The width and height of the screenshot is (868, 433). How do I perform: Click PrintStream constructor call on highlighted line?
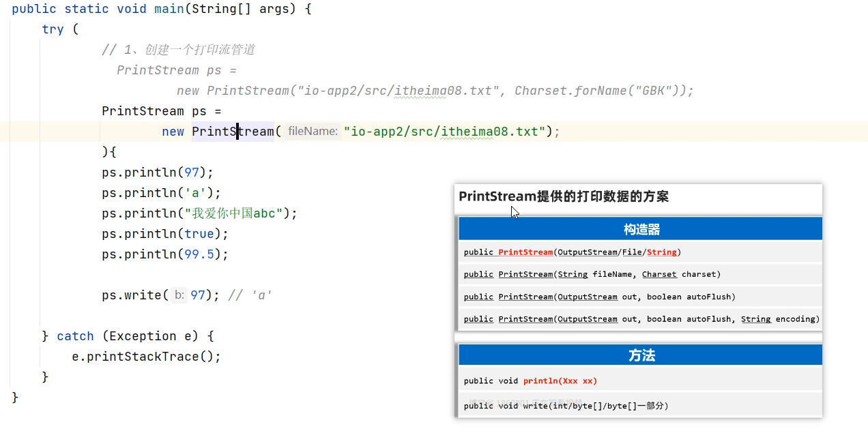233,132
